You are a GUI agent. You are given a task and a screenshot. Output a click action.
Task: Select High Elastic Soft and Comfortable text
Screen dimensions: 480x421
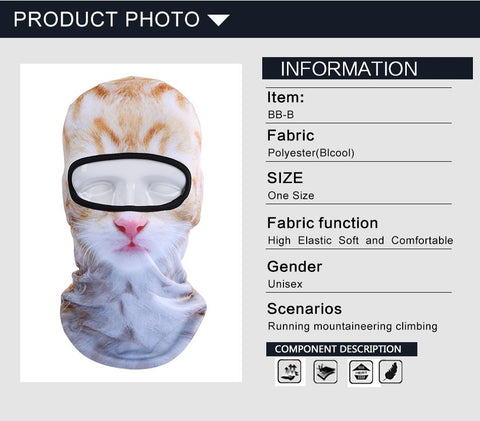(x=360, y=240)
